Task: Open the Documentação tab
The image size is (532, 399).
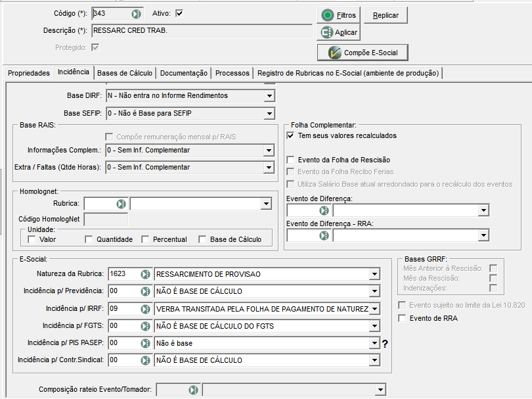Action: pos(183,73)
